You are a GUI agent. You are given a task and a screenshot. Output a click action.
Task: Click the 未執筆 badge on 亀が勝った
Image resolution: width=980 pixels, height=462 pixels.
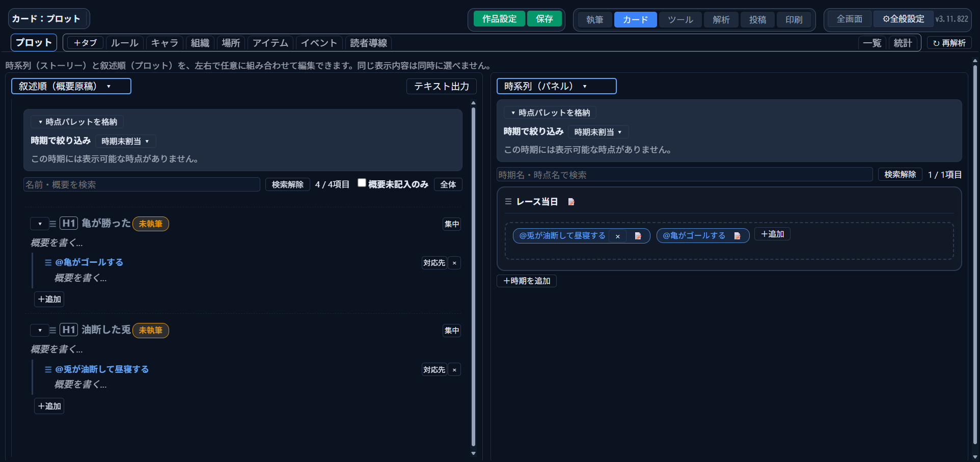click(151, 224)
